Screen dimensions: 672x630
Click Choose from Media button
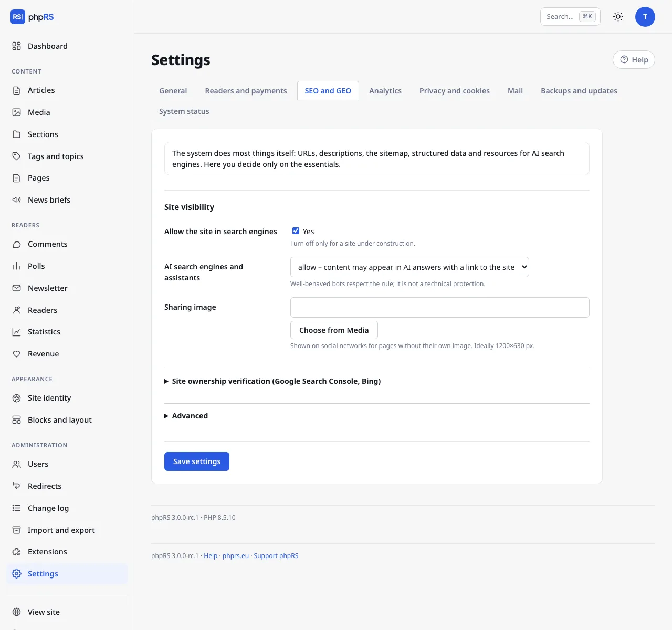click(x=334, y=330)
